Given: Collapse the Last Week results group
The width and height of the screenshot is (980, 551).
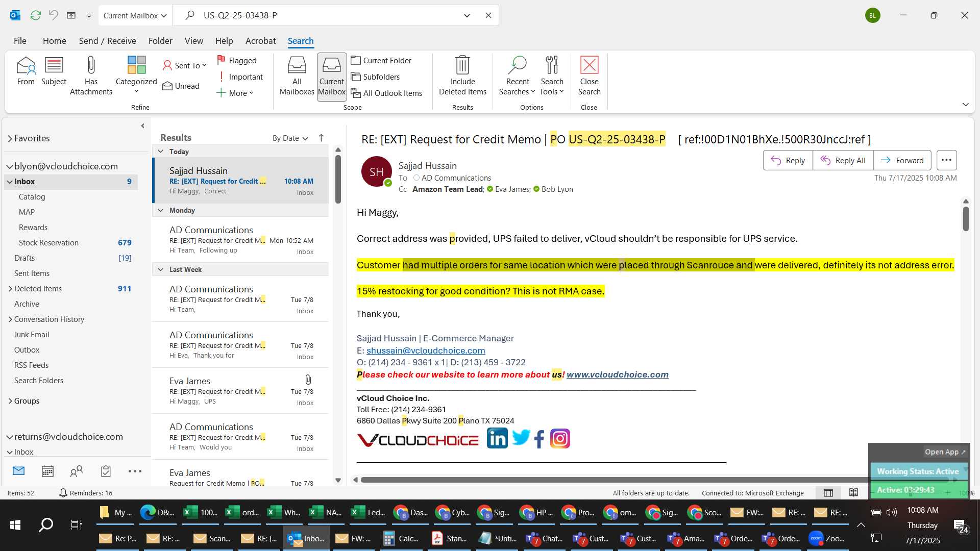Looking at the screenshot, I should 160,269.
